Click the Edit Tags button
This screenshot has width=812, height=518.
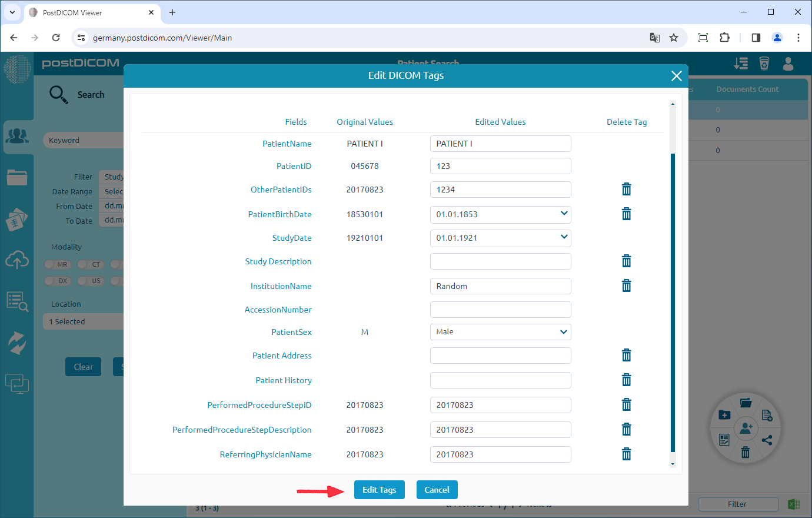click(x=379, y=490)
